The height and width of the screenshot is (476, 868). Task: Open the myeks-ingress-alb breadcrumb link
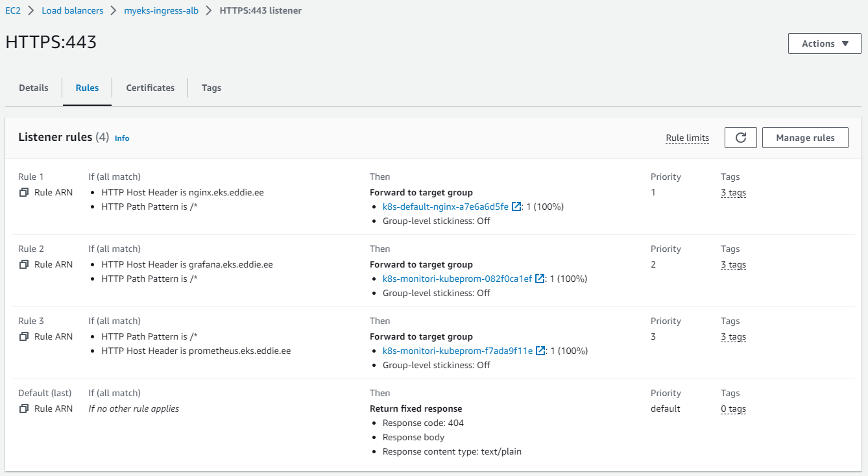point(161,10)
